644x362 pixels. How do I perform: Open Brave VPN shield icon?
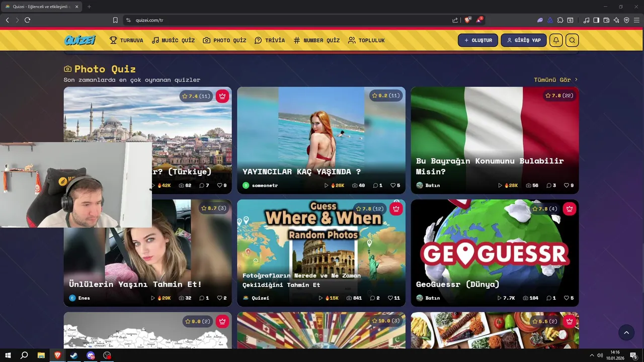626,20
